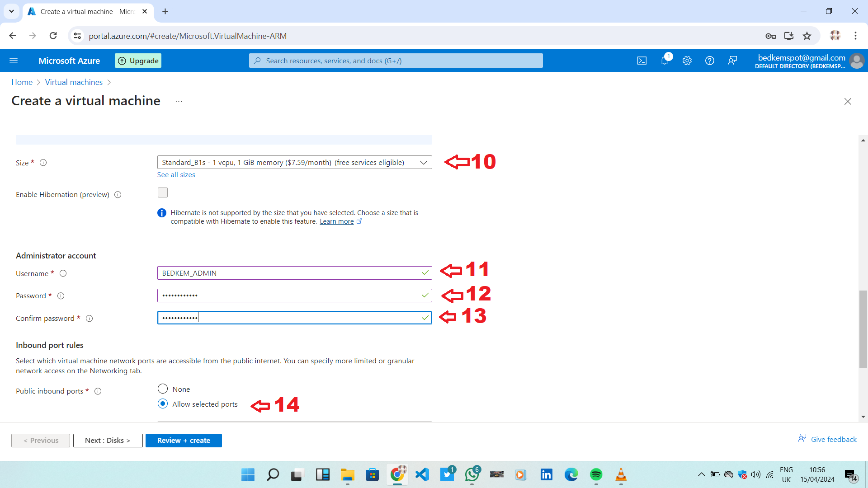The width and height of the screenshot is (868, 488).
Task: Enable Hibernation preview checkbox
Action: (x=163, y=193)
